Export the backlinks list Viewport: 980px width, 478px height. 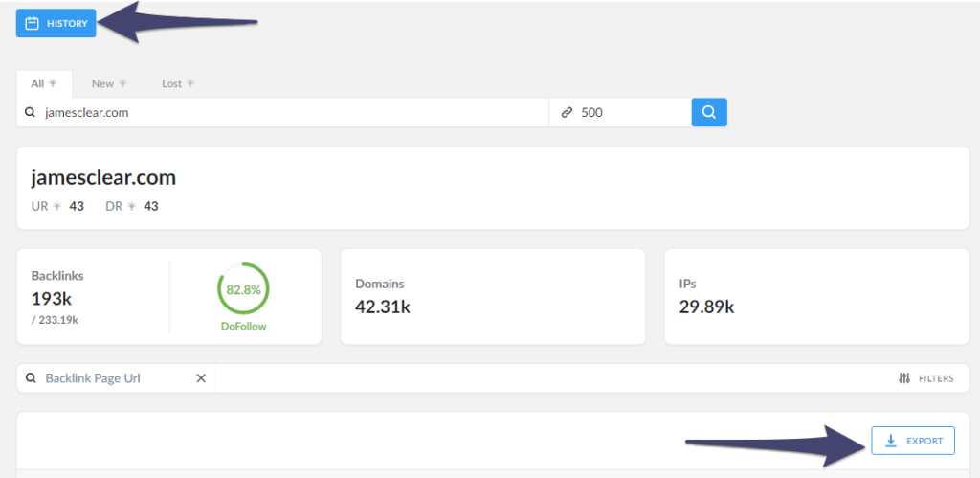point(913,441)
